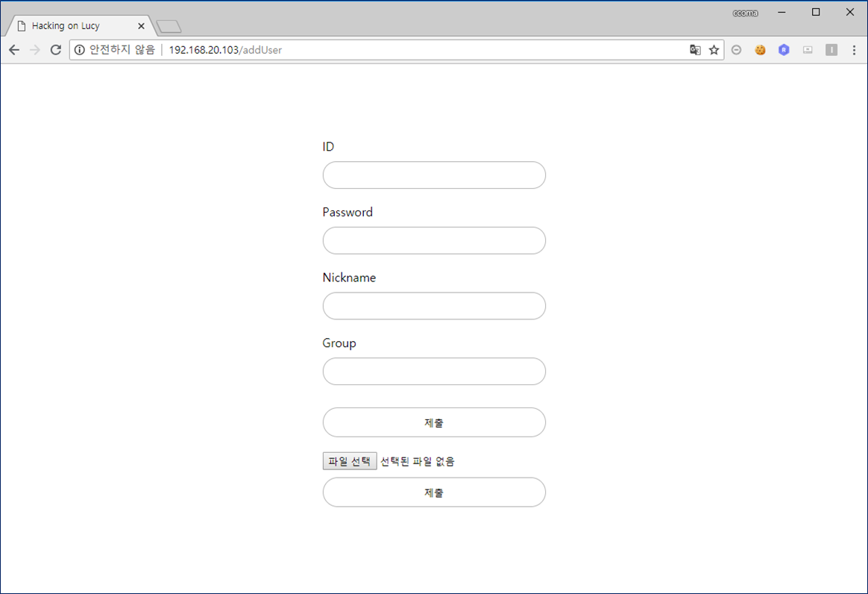
Task: Open a new browser tab
Action: [x=169, y=27]
